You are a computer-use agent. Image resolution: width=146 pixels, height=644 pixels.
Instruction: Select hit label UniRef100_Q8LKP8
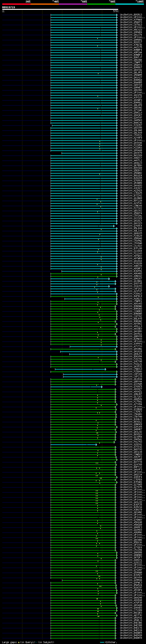[x=131, y=105]
